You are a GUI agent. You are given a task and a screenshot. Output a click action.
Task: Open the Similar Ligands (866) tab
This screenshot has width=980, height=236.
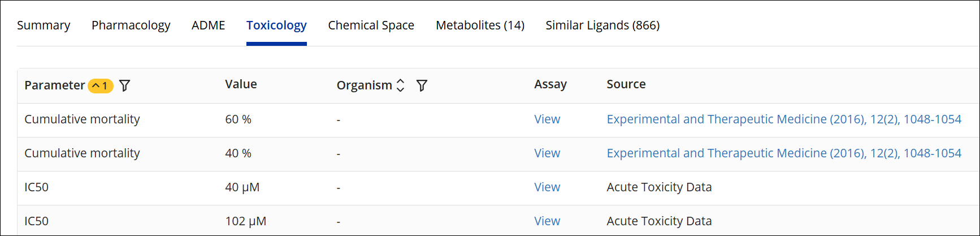tap(602, 25)
